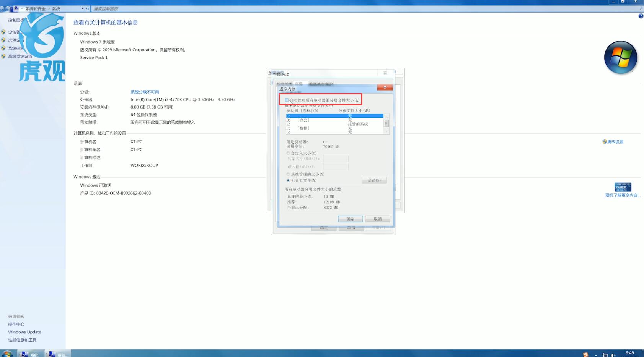Image resolution: width=644 pixels, height=357 pixels.
Task: Select the 系统管理的大小 radio option
Action: point(288,174)
